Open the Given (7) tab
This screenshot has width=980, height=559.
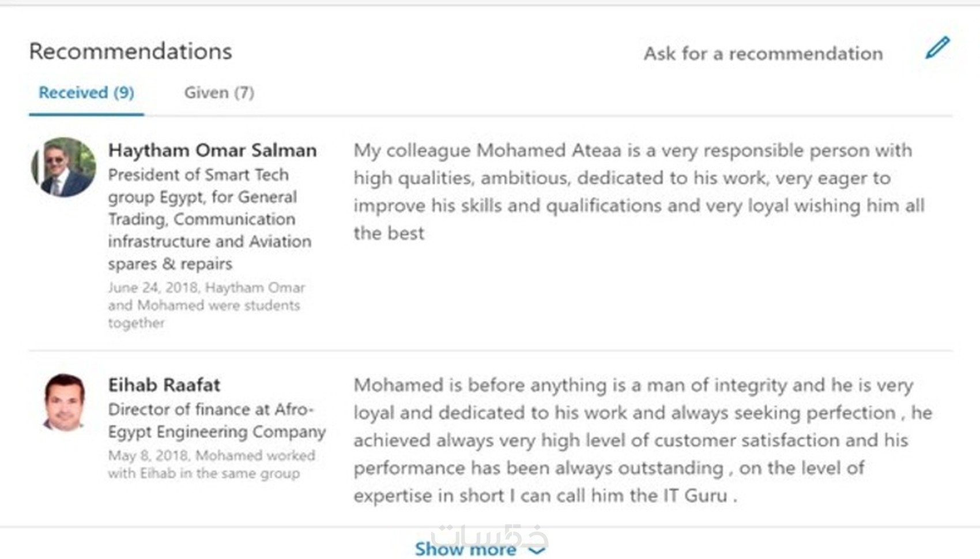(219, 93)
